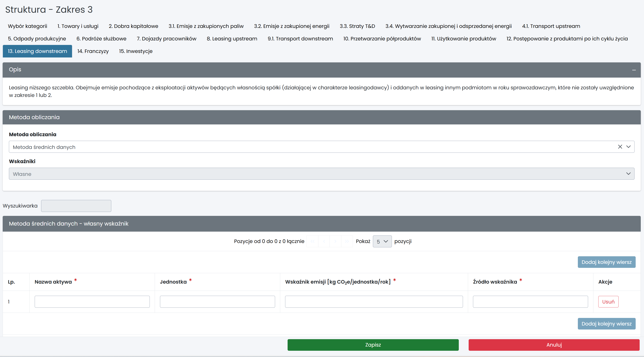Click the Wyszukiwarka search box
The image size is (644, 357).
click(76, 206)
